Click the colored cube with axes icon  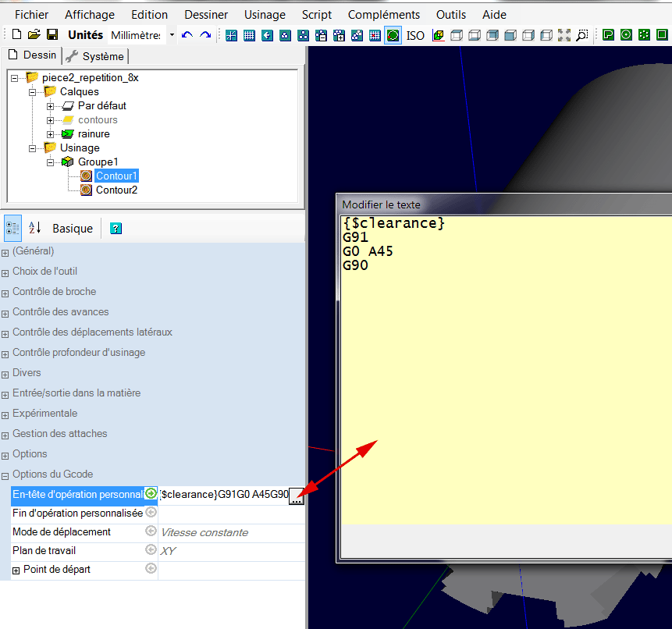(439, 35)
